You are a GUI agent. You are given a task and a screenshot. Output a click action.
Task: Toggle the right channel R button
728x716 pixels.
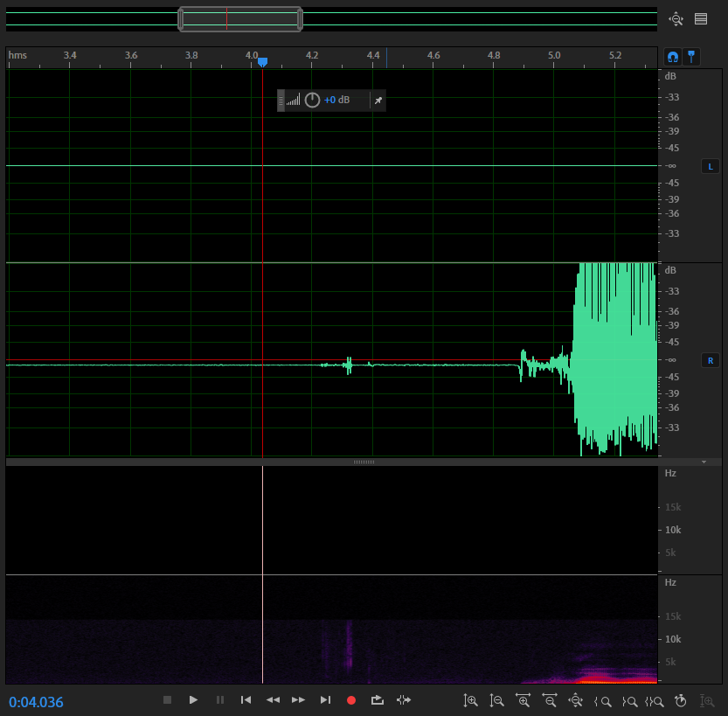(x=710, y=360)
